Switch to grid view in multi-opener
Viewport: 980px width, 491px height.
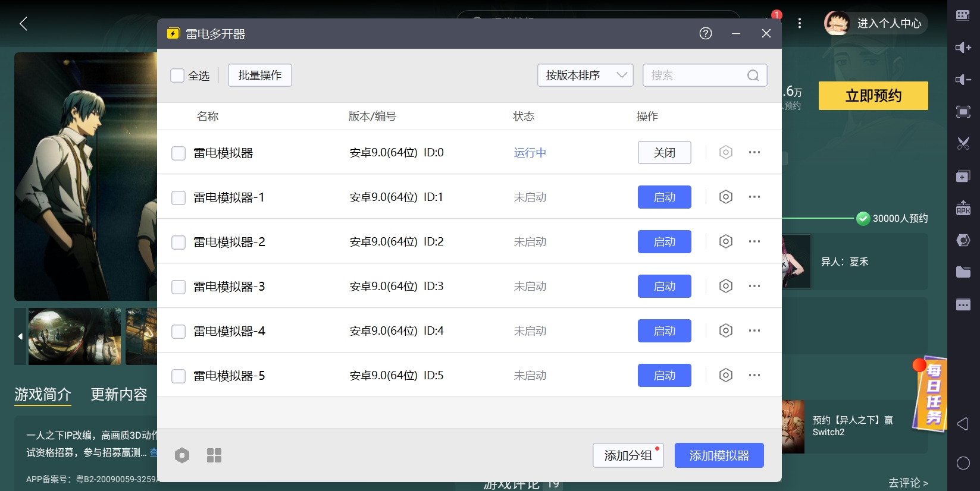tap(214, 455)
